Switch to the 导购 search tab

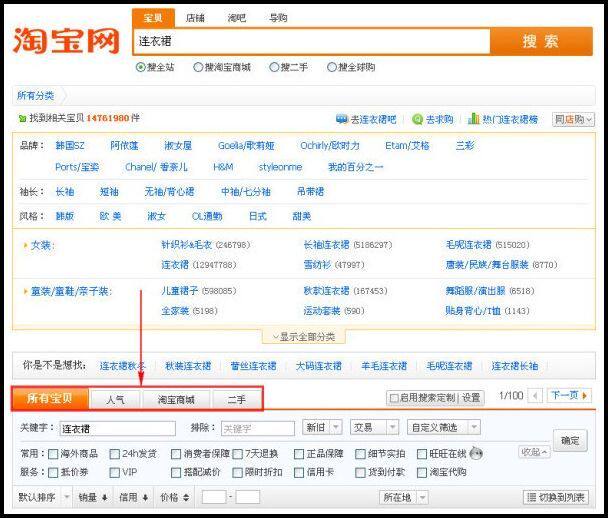click(278, 18)
